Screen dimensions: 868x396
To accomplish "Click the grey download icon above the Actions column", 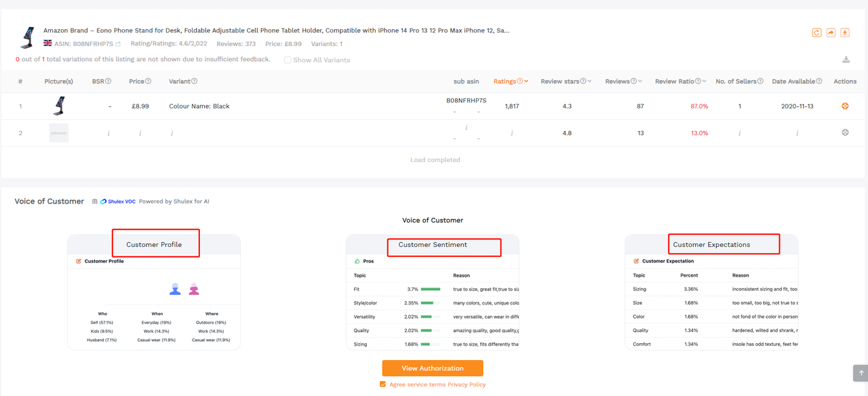I will [x=846, y=60].
